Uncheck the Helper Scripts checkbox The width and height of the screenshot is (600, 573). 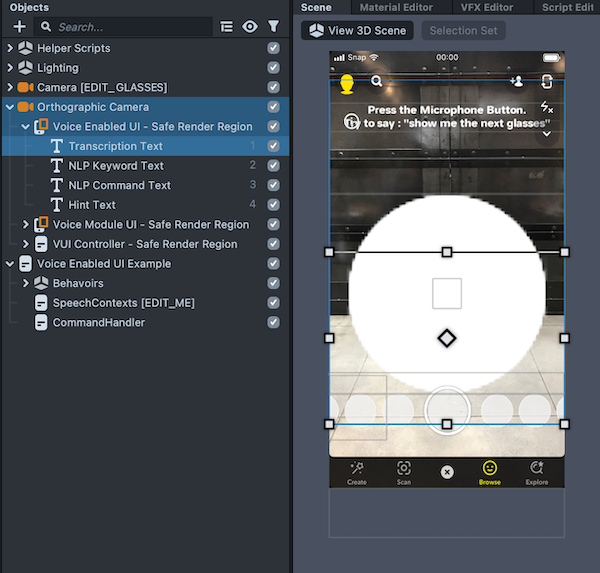coord(273,48)
